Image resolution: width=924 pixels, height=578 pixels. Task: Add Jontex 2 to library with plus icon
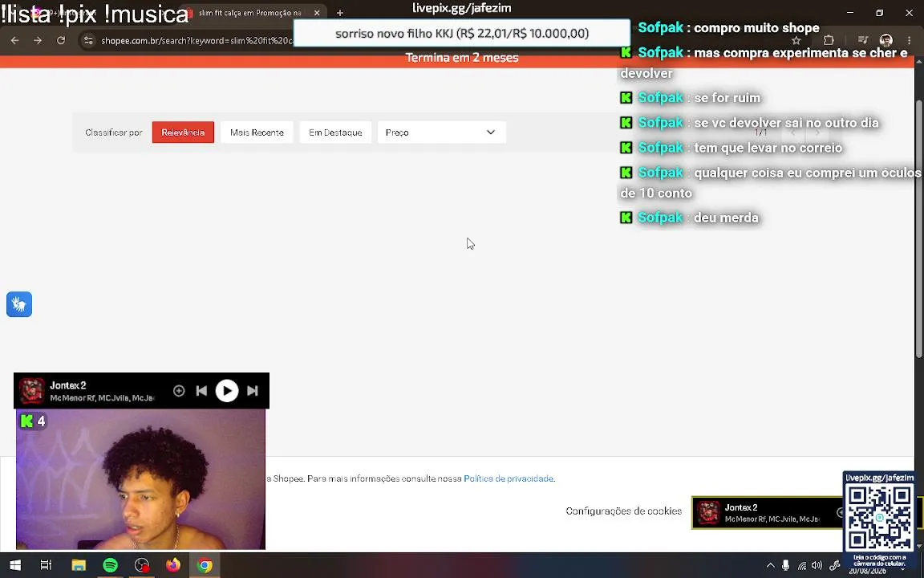(179, 390)
